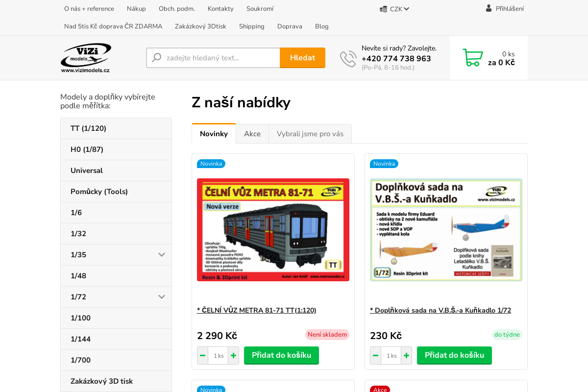Click the METRA 81-71 product thumbnail

pos(273,230)
